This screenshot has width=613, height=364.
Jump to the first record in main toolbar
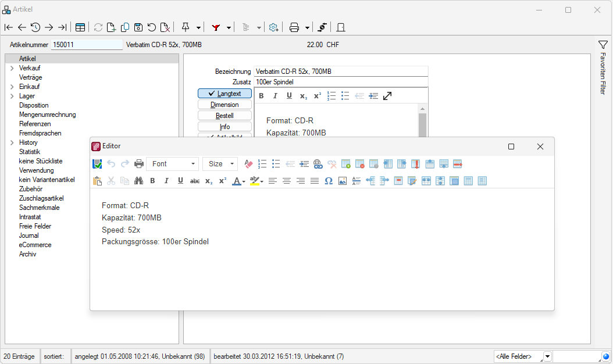(8, 27)
